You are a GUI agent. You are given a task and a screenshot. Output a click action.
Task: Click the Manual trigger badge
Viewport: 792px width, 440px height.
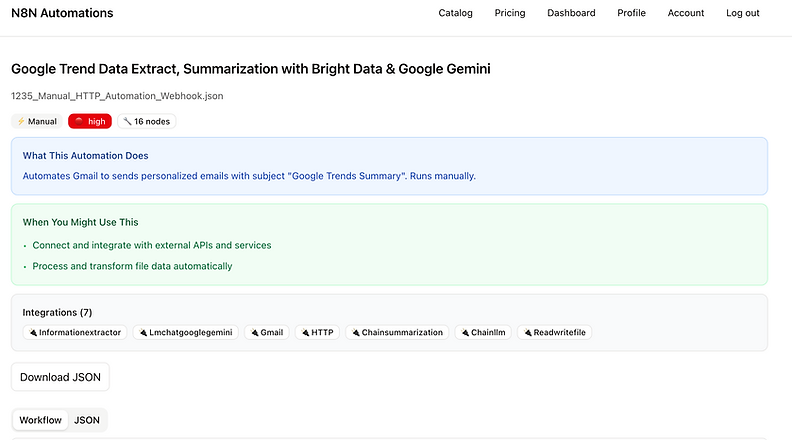click(x=37, y=121)
